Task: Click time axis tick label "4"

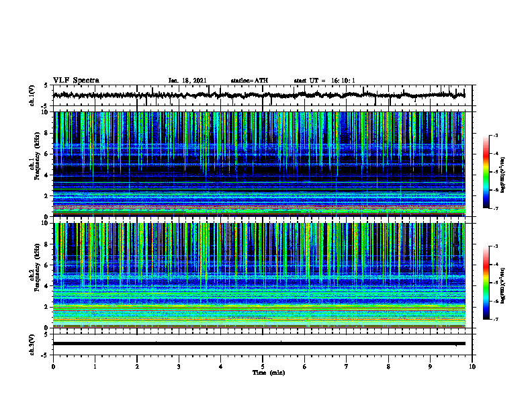Action: pos(221,367)
